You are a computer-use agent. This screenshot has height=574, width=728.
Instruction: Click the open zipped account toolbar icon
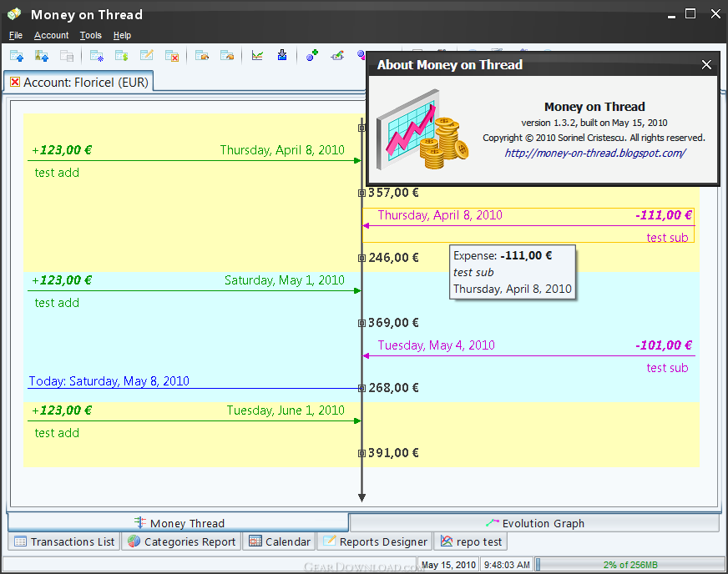coord(42,56)
